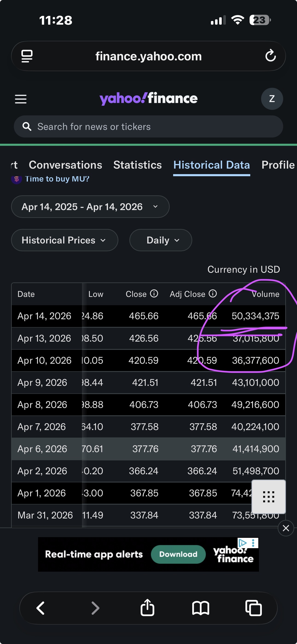
Task: Expand the date range dropdown
Action: tap(90, 207)
